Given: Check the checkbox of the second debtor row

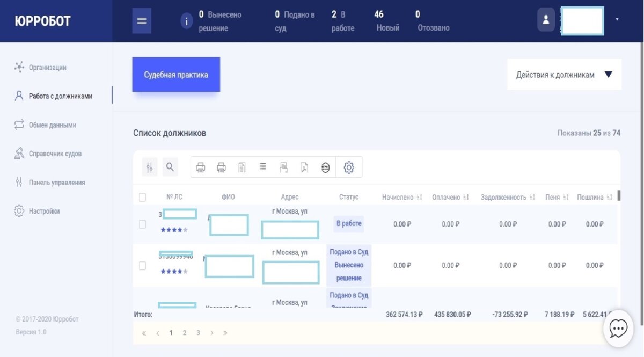Looking at the screenshot, I should click(142, 265).
